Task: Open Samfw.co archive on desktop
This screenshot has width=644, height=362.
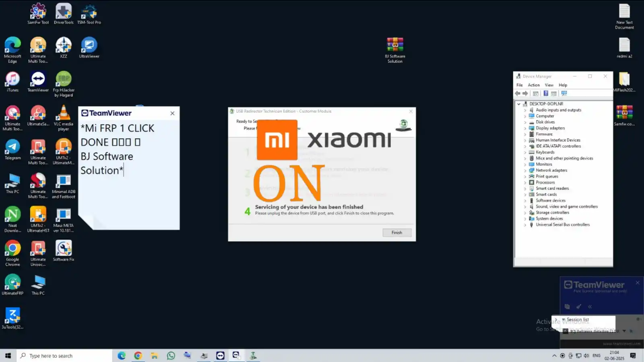Action: 624,115
